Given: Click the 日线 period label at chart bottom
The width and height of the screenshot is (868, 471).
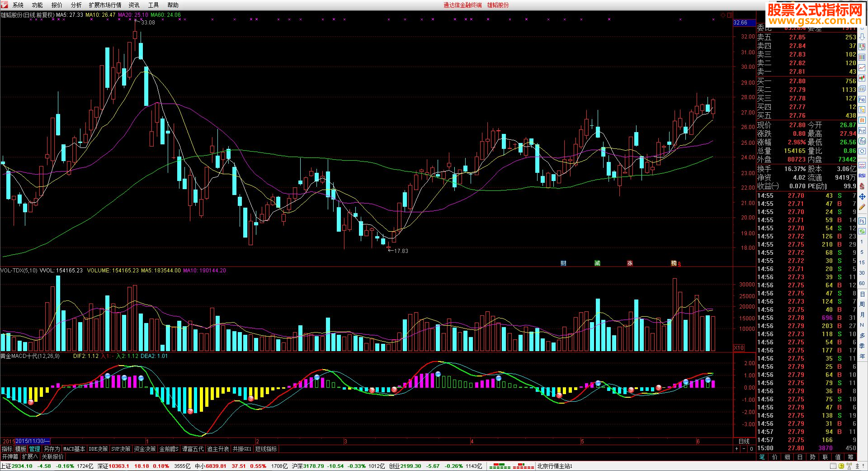Looking at the screenshot, I should 744,441.
